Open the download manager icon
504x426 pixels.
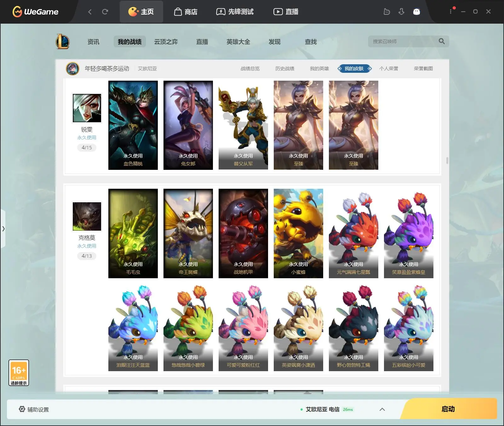(x=401, y=12)
